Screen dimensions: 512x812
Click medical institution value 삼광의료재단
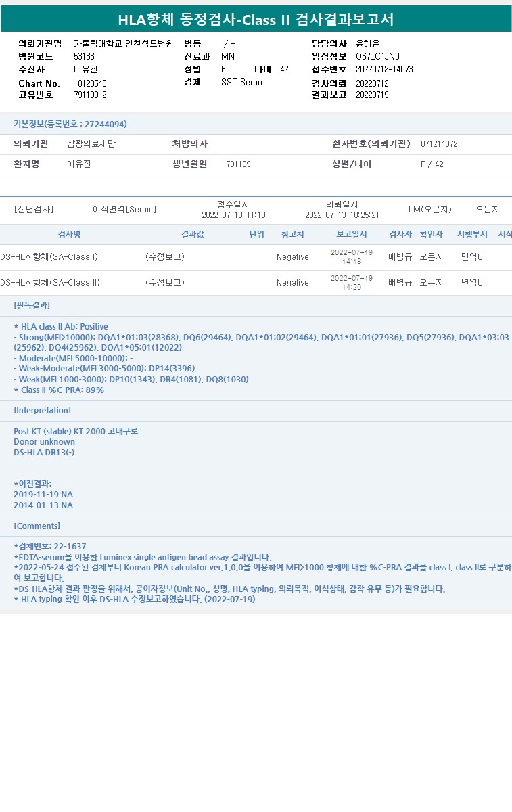[x=91, y=144]
